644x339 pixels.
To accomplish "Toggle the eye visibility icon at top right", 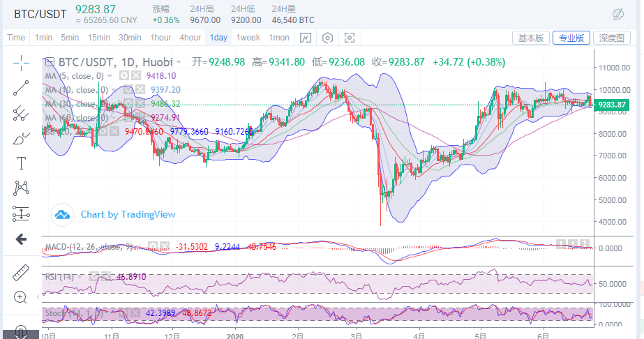I will (x=617, y=14).
